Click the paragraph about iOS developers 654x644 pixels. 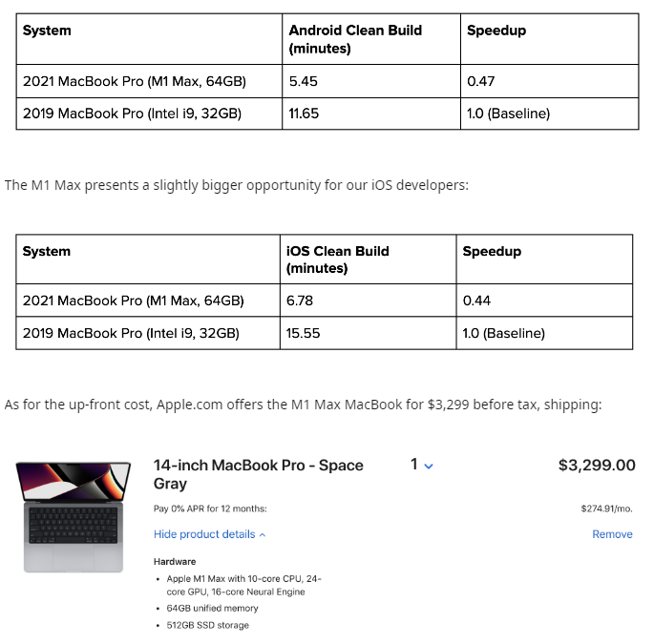237,185
